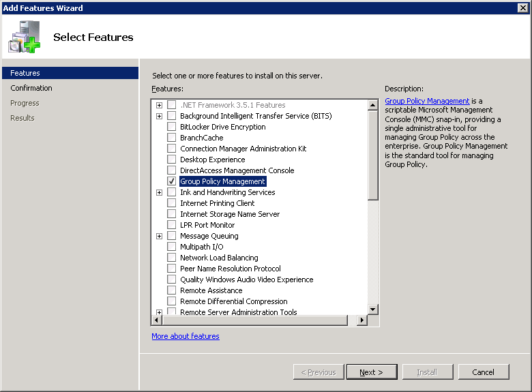
Task: Enable Network Load Balancing checkbox
Action: pyautogui.click(x=172, y=258)
